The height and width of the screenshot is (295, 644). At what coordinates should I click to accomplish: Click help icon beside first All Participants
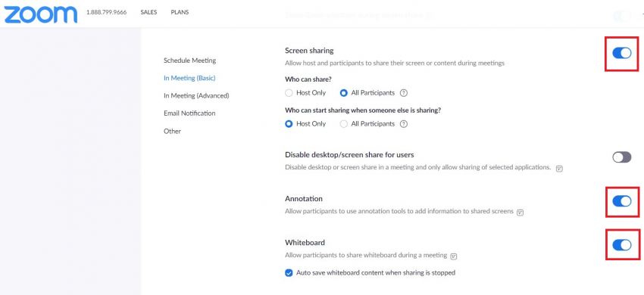(404, 93)
